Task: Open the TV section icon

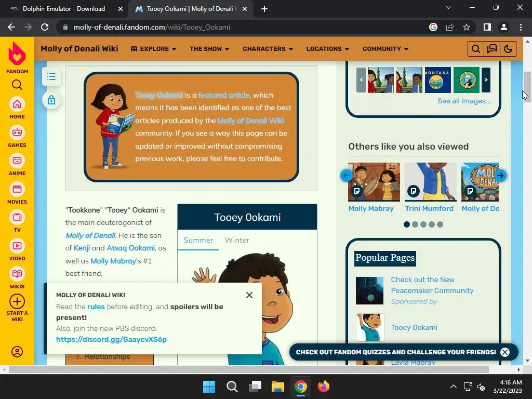Action: [17, 218]
